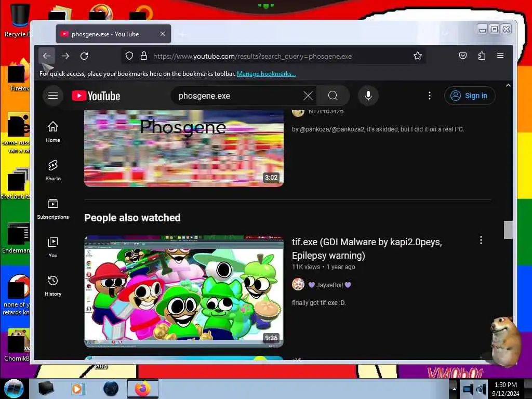Open options for the tif.exe video

click(481, 240)
